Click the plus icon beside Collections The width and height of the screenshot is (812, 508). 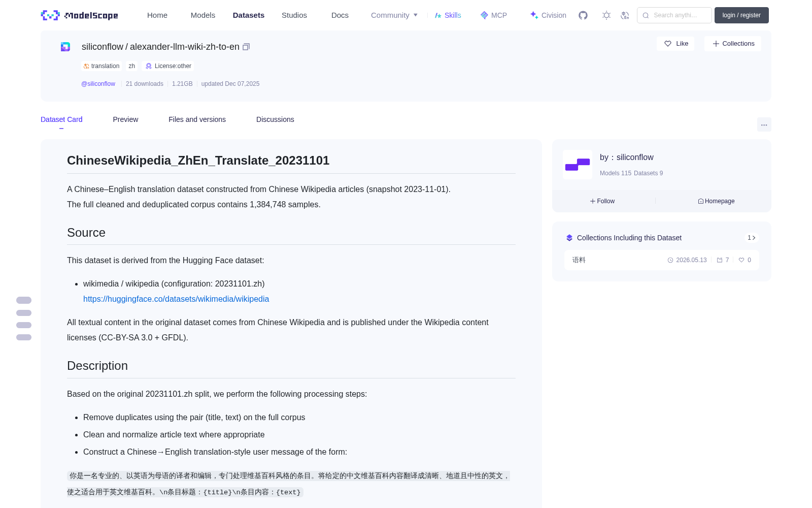pos(716,44)
